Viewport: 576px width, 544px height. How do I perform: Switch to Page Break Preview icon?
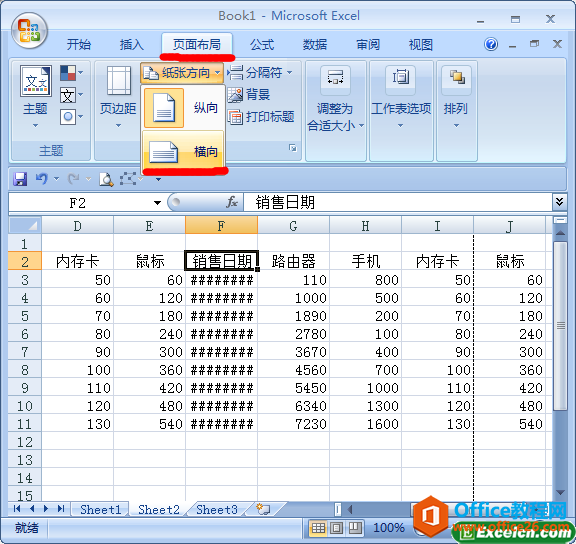point(354,528)
